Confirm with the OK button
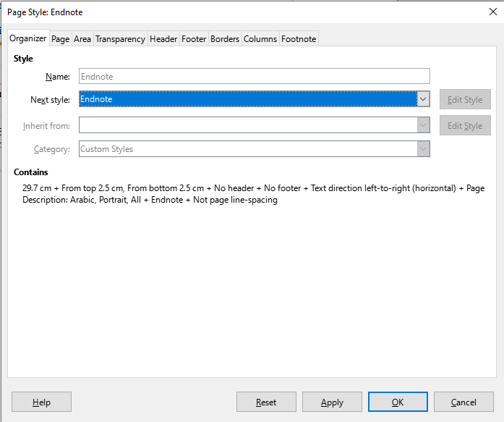Screen dimensions: 504x422 coord(398,402)
